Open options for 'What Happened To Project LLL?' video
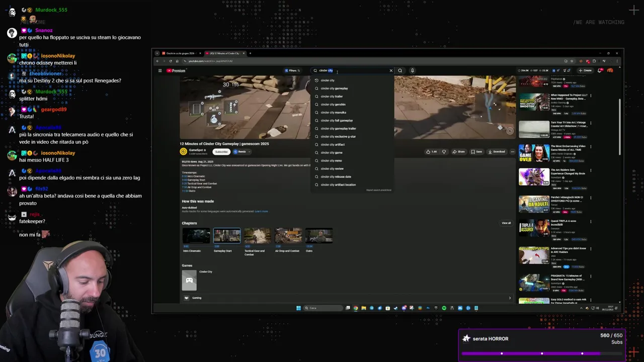Viewport: 644px width, 362px height. pyautogui.click(x=591, y=95)
